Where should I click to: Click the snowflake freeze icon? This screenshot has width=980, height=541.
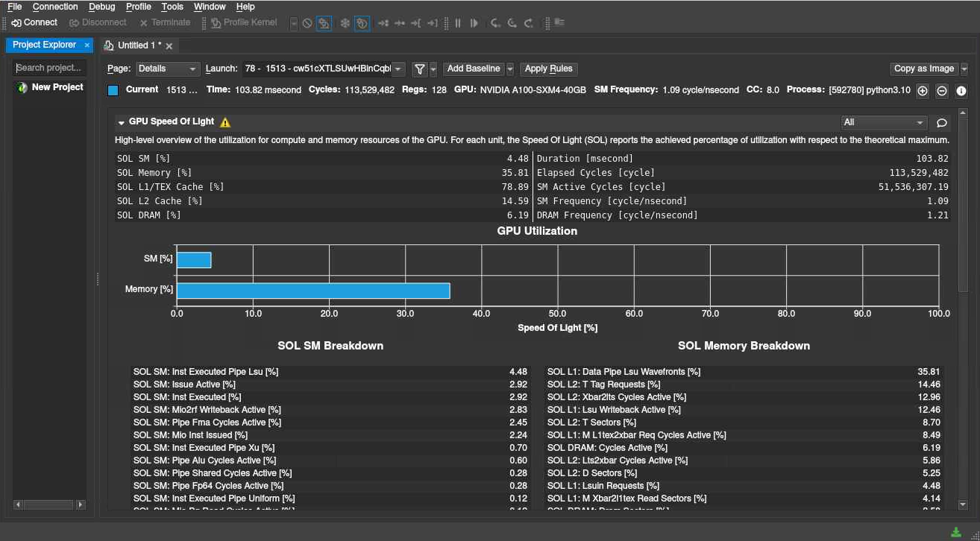click(x=345, y=23)
